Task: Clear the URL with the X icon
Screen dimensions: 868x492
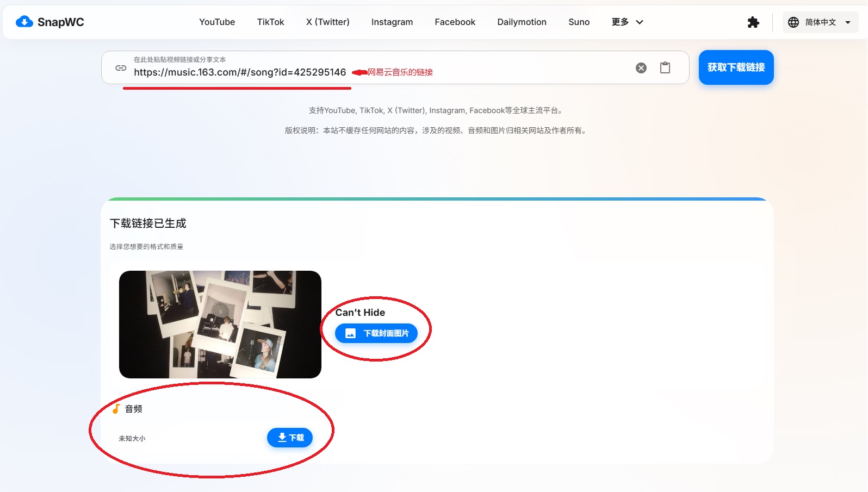Action: [x=641, y=68]
